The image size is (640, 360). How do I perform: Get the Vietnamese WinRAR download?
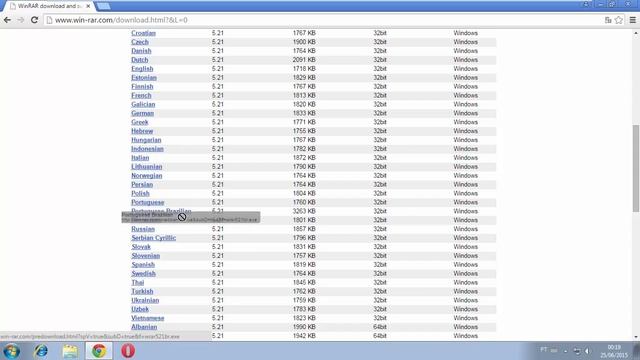tap(147, 318)
